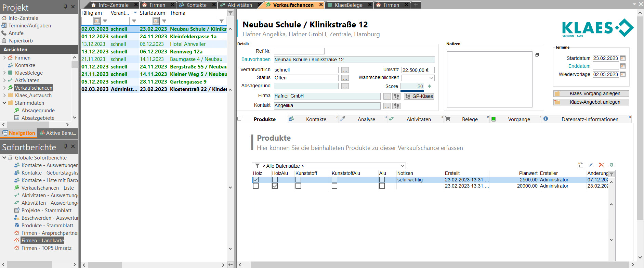Check Kunststoff in the 20000,00 row
Viewport: 644px width, 268px height.
(x=298, y=186)
